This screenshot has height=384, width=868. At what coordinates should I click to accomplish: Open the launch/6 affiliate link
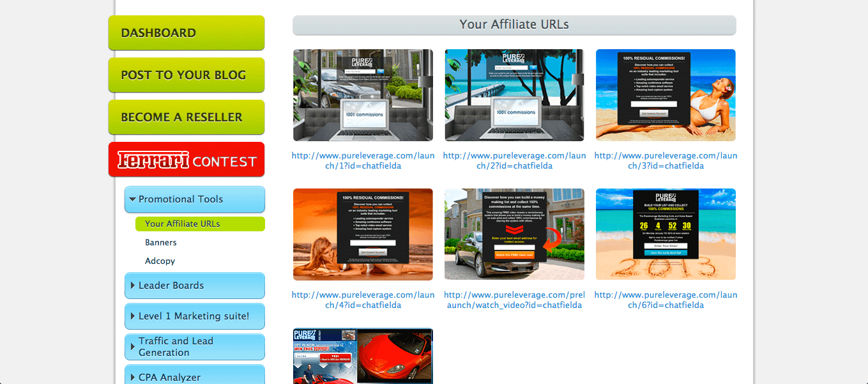pos(666,300)
